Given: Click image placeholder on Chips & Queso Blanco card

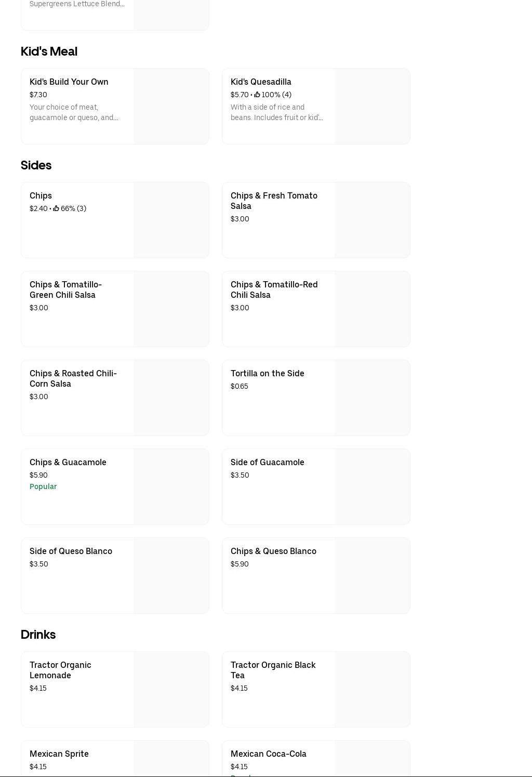Looking at the screenshot, I should (372, 576).
